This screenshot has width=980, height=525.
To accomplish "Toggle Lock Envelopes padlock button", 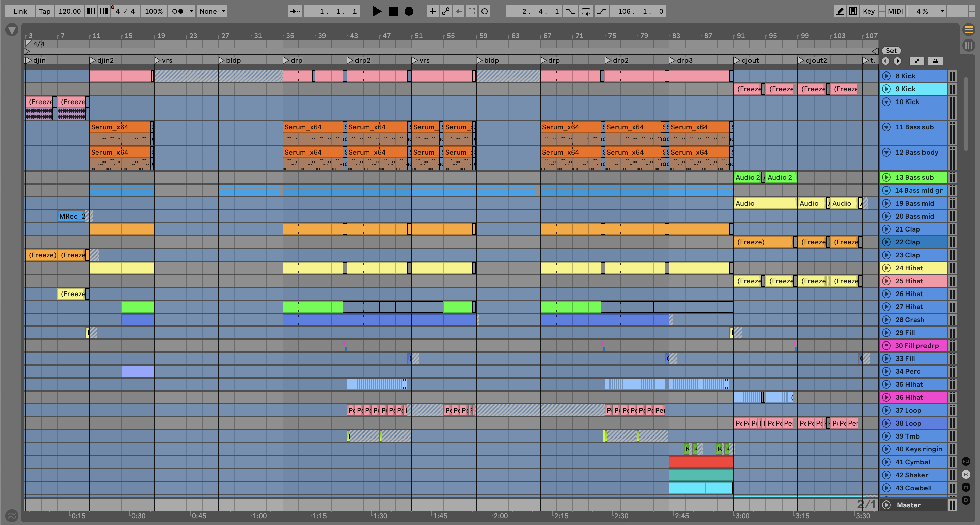I will point(935,61).
